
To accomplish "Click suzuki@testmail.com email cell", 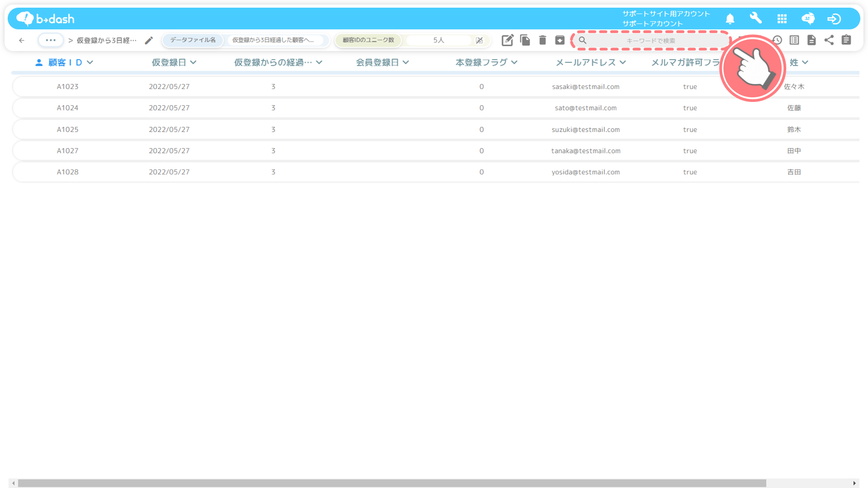I will tap(586, 129).
